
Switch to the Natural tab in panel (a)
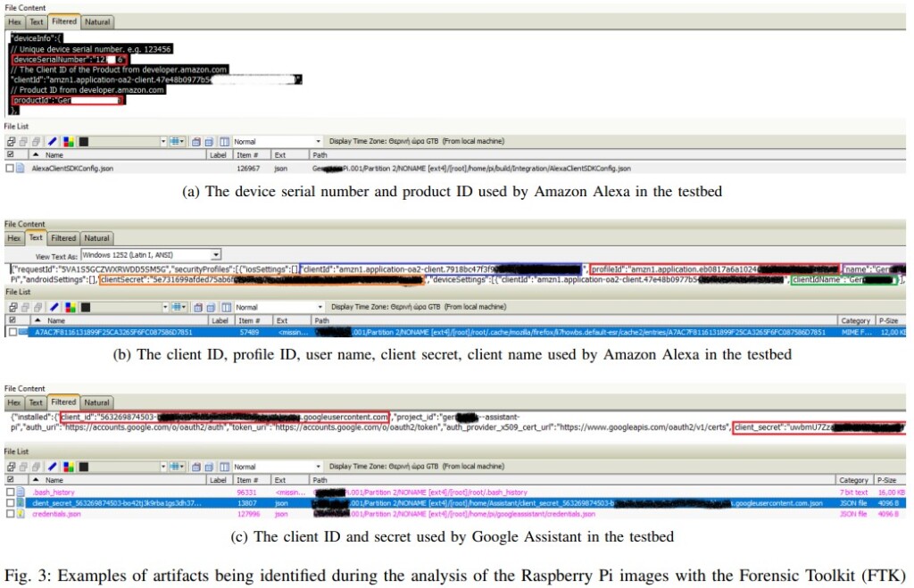(97, 22)
